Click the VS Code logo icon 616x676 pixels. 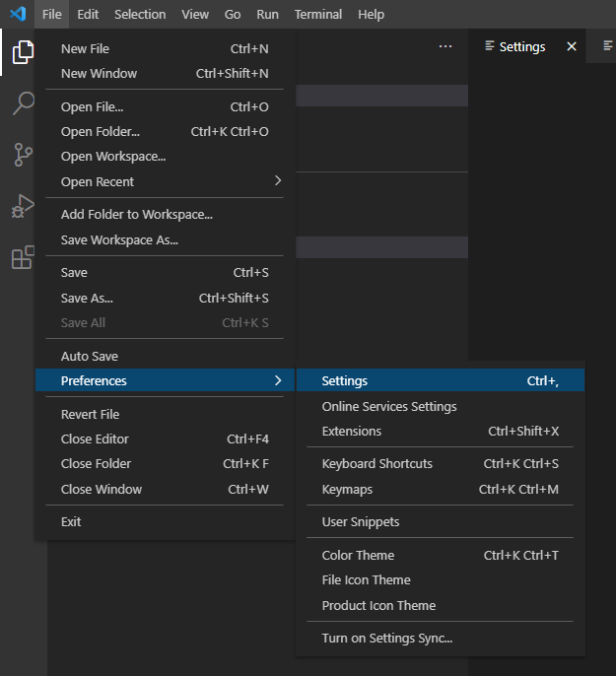pos(18,14)
